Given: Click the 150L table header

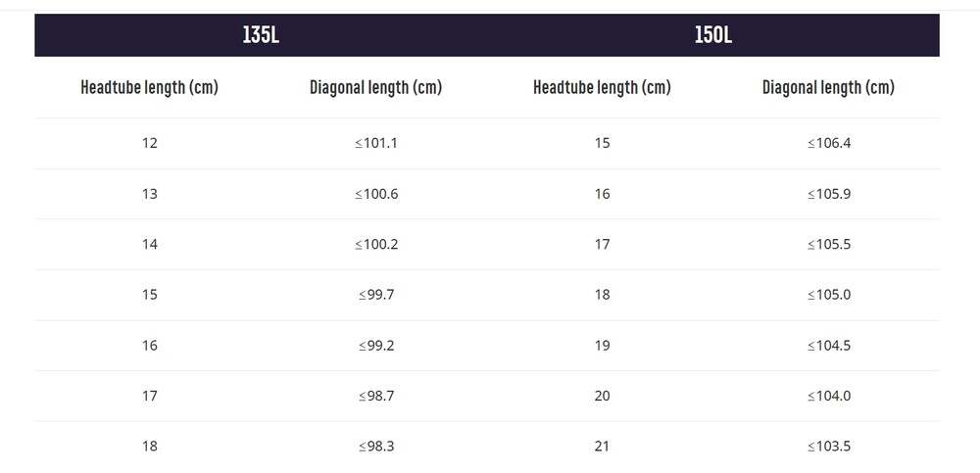Looking at the screenshot, I should click(x=713, y=35).
